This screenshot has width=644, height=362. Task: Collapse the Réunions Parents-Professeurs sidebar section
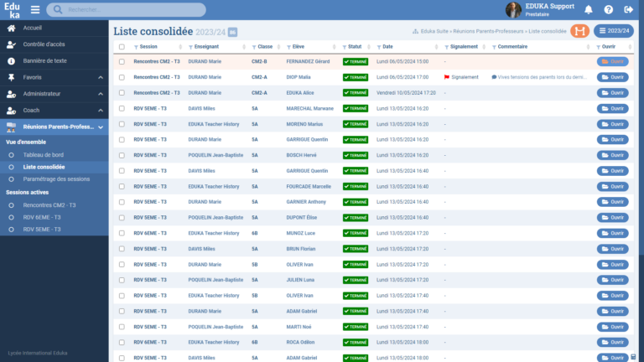point(101,127)
